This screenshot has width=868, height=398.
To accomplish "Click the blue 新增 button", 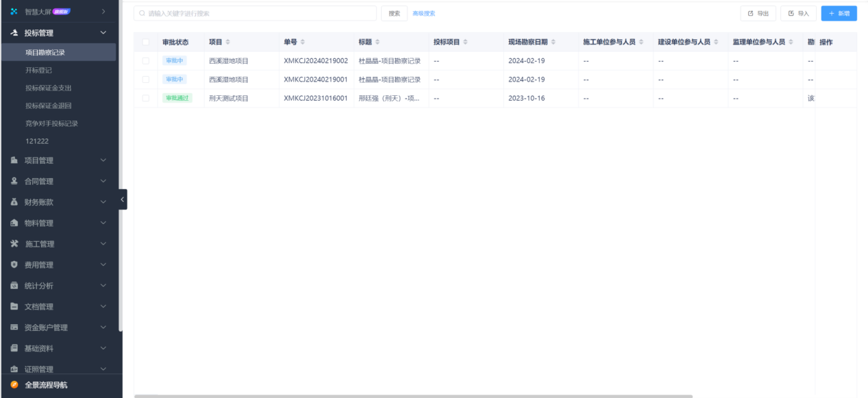I will coord(839,13).
